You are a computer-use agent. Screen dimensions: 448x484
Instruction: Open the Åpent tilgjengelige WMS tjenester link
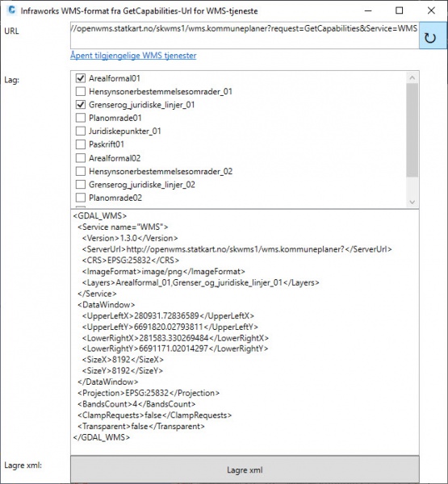tap(133, 56)
